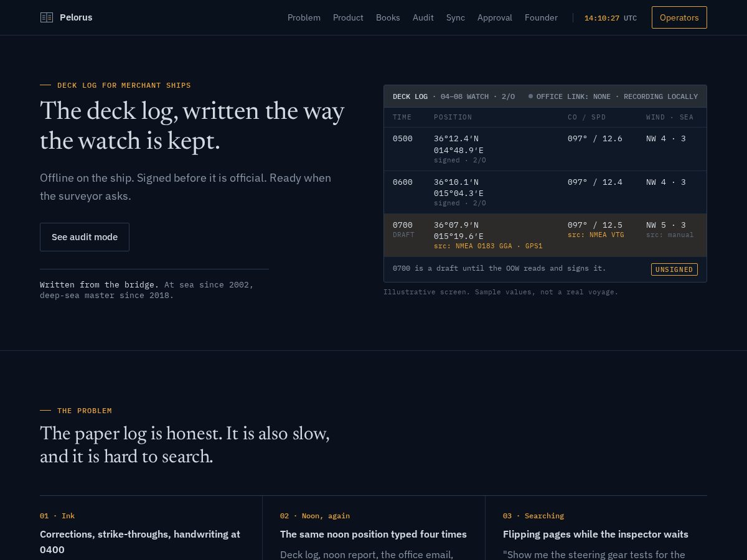Click the 'signed · 2/O' under 0500
The height and width of the screenshot is (560, 747).
[x=460, y=160]
